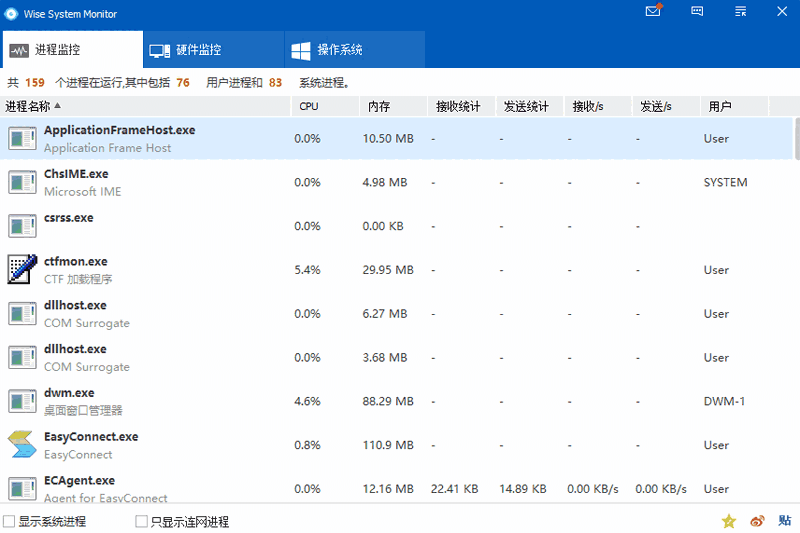Viewport: 800px width, 533px height.
Task: Enable 显示系统进程 checkbox
Action: click(x=10, y=522)
